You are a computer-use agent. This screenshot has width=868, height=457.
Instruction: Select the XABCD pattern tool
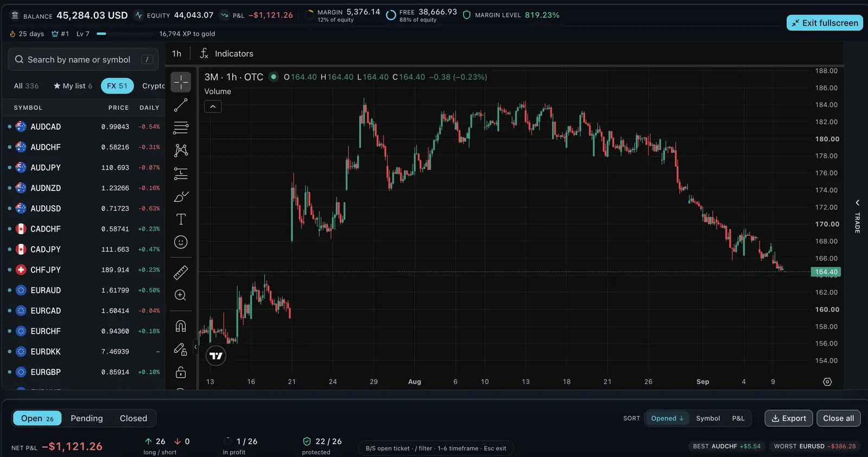(181, 150)
